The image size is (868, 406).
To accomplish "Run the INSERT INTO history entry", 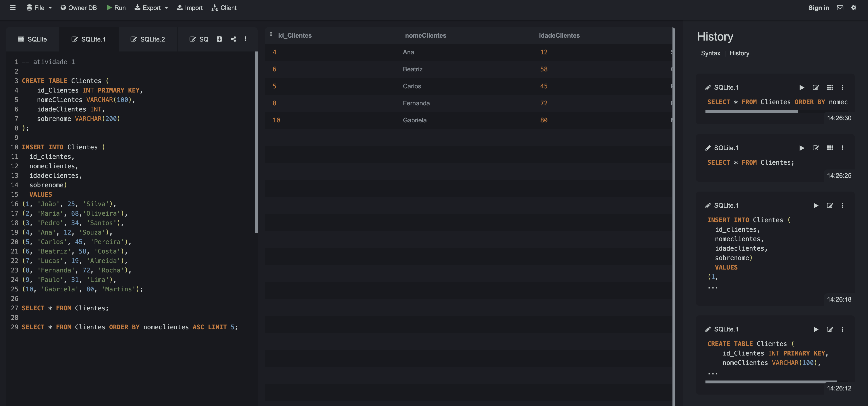I will coord(816,206).
